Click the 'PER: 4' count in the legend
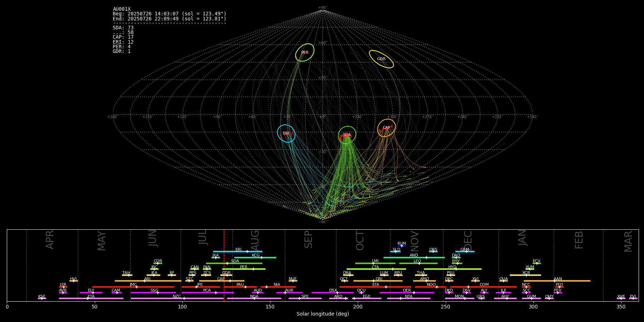 tap(122, 47)
